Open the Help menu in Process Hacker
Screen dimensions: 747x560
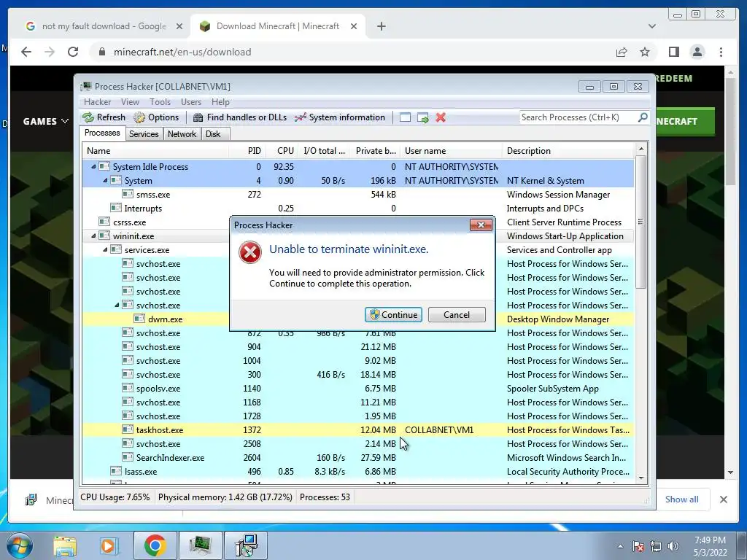click(x=220, y=102)
